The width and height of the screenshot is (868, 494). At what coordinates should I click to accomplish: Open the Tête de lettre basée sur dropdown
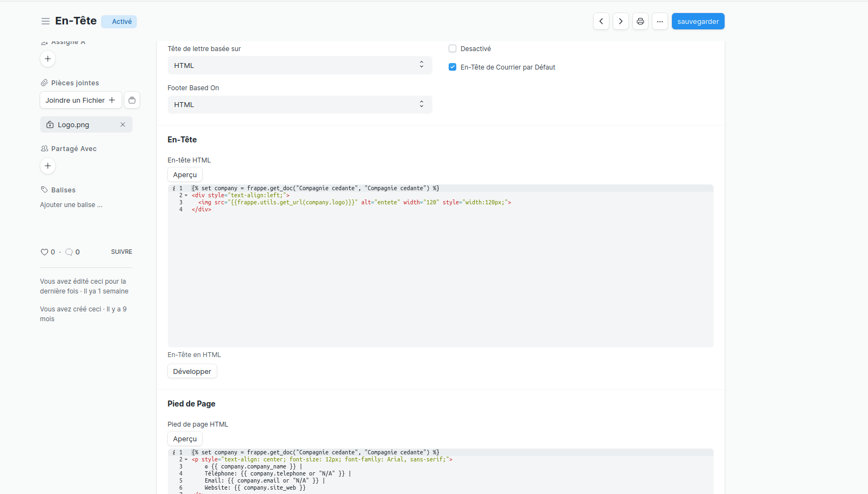pos(299,65)
